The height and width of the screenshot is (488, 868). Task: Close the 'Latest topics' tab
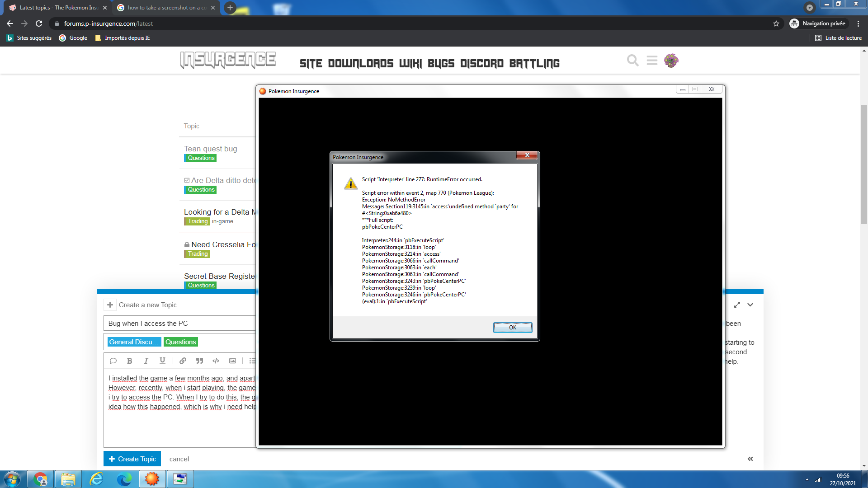tap(105, 8)
